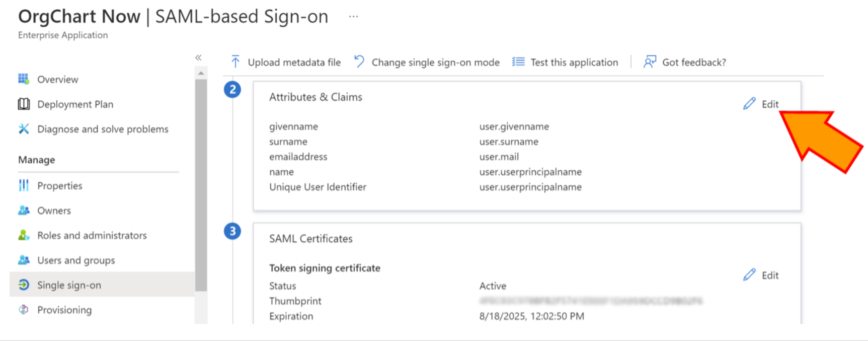Screen dimensions: 868x341
Task: Click the surname claim name
Action: [x=288, y=142]
